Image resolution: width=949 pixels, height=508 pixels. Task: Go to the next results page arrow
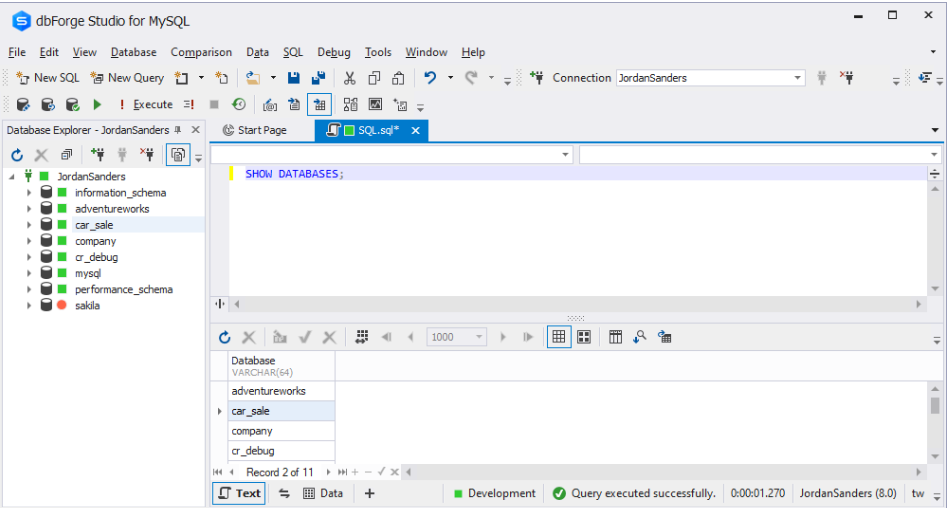coord(503,337)
